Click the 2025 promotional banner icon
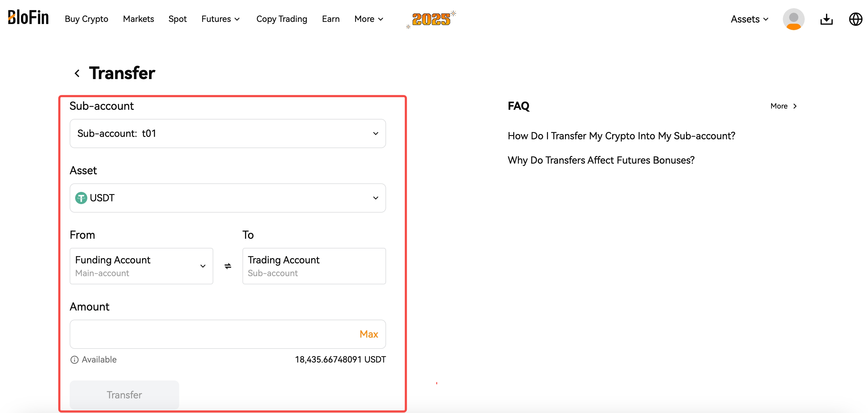Viewport: 868px width, 413px height. [x=431, y=19]
